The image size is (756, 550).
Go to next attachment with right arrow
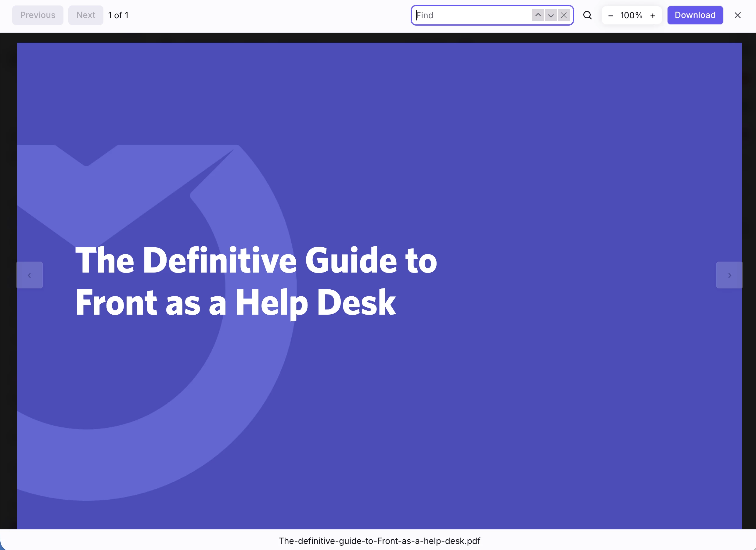coord(729,275)
